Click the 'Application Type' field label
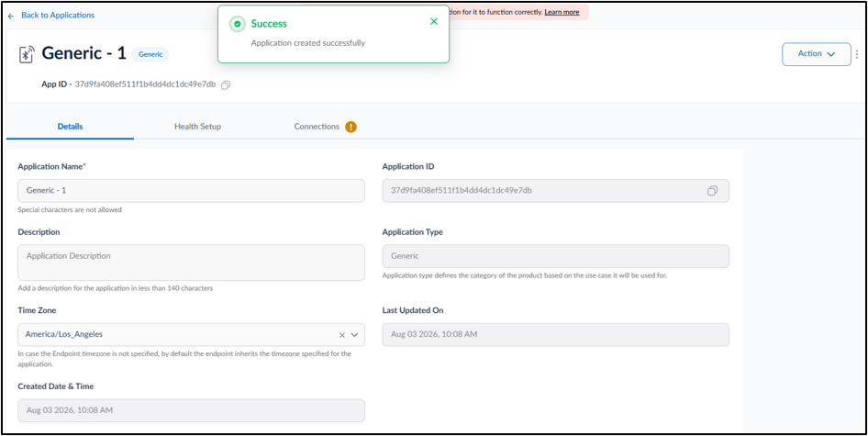 click(x=412, y=232)
